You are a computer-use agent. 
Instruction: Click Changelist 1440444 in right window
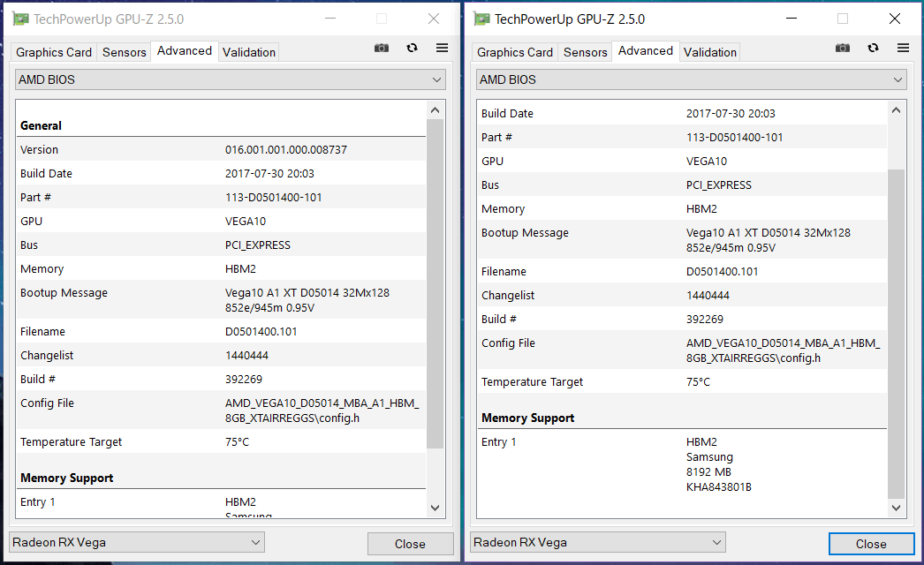(708, 295)
